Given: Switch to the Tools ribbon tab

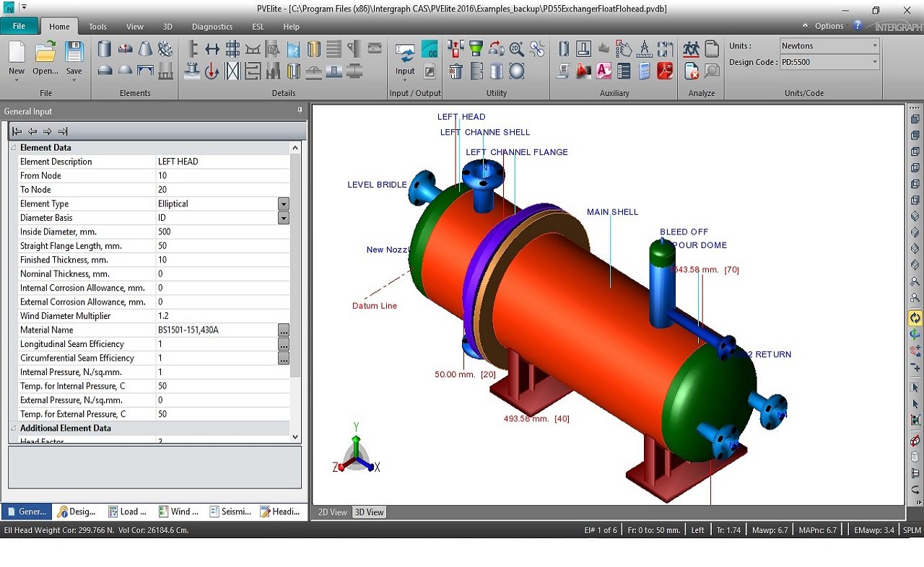Looking at the screenshot, I should [98, 27].
